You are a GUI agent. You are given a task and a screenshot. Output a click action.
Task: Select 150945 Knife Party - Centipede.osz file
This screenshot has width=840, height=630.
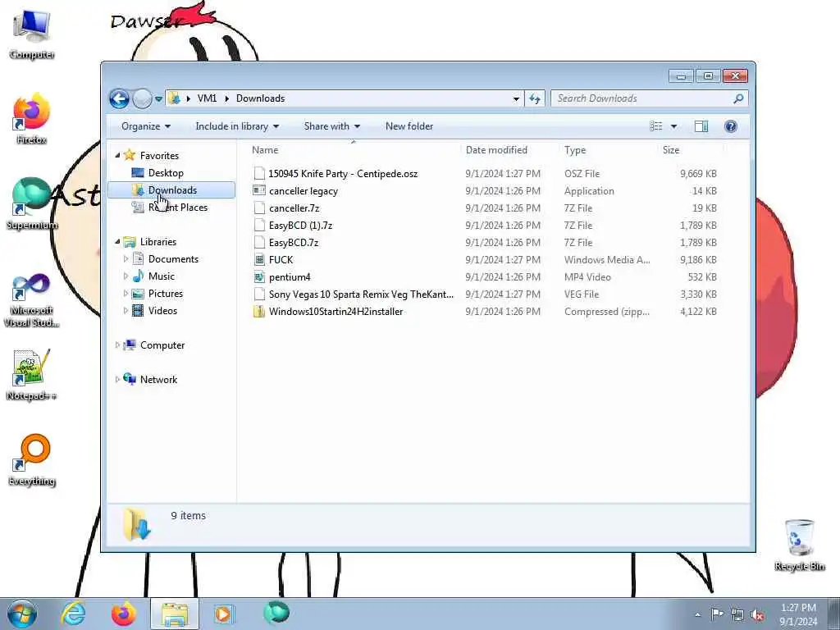pos(343,174)
